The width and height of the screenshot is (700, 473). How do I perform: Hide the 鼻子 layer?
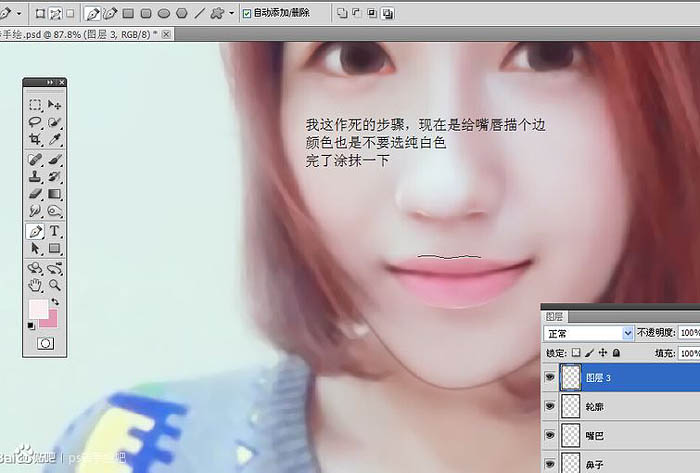pos(550,464)
